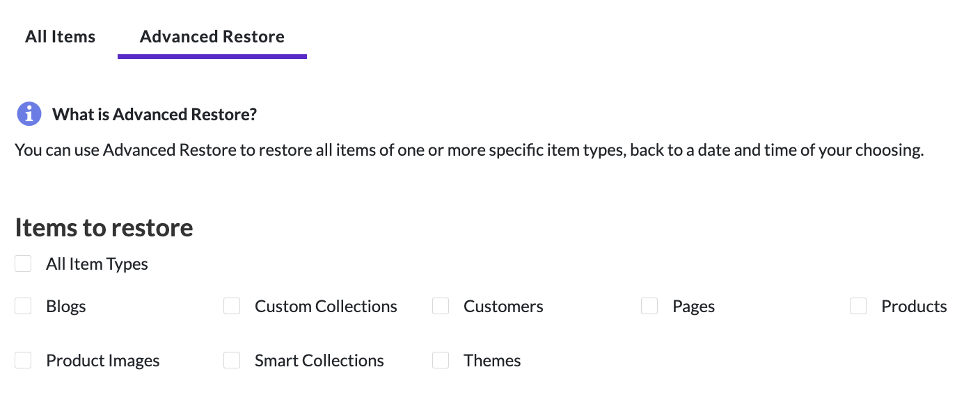Select the Pages checkbox
The height and width of the screenshot is (406, 980).
(x=649, y=306)
